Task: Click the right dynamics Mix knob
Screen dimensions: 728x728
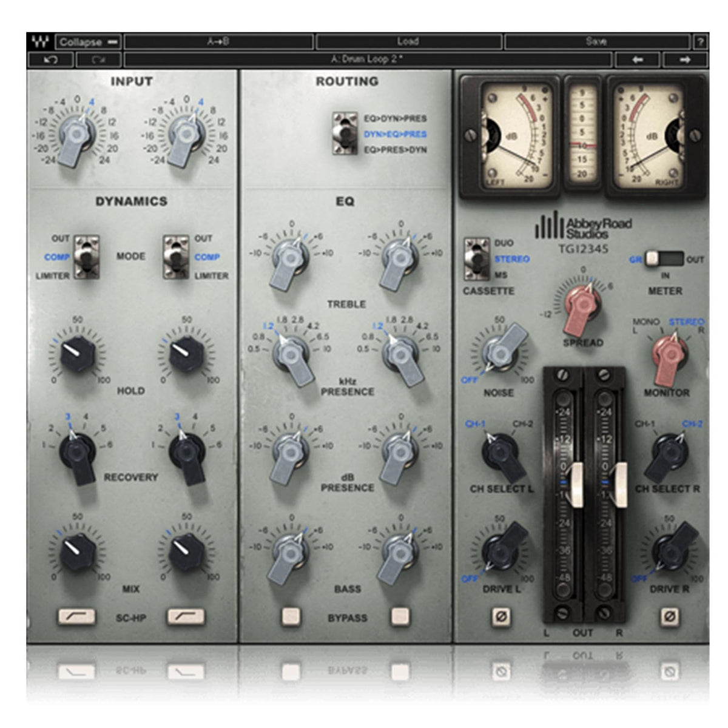Action: point(186,551)
